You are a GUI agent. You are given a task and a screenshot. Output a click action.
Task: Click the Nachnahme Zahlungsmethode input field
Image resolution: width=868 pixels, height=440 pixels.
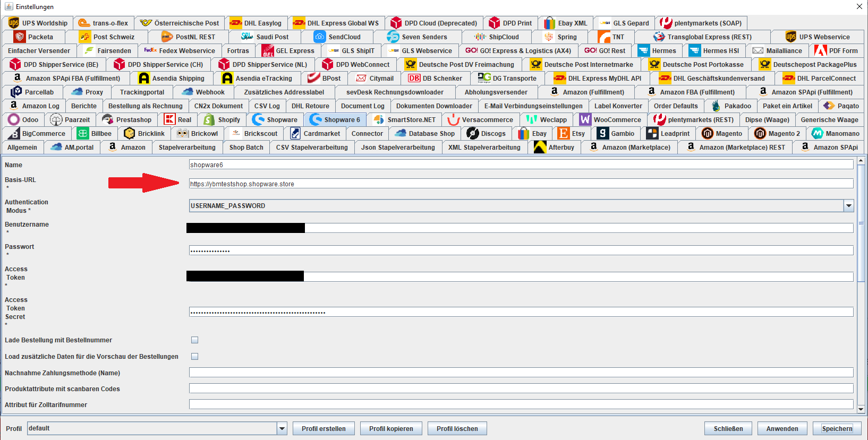click(x=521, y=373)
